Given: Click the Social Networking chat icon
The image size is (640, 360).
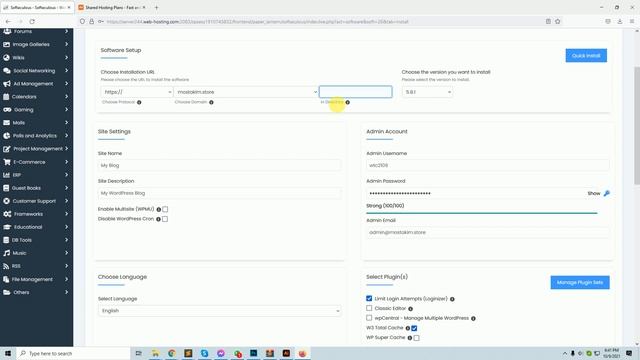Looking at the screenshot, I should [x=7, y=71].
